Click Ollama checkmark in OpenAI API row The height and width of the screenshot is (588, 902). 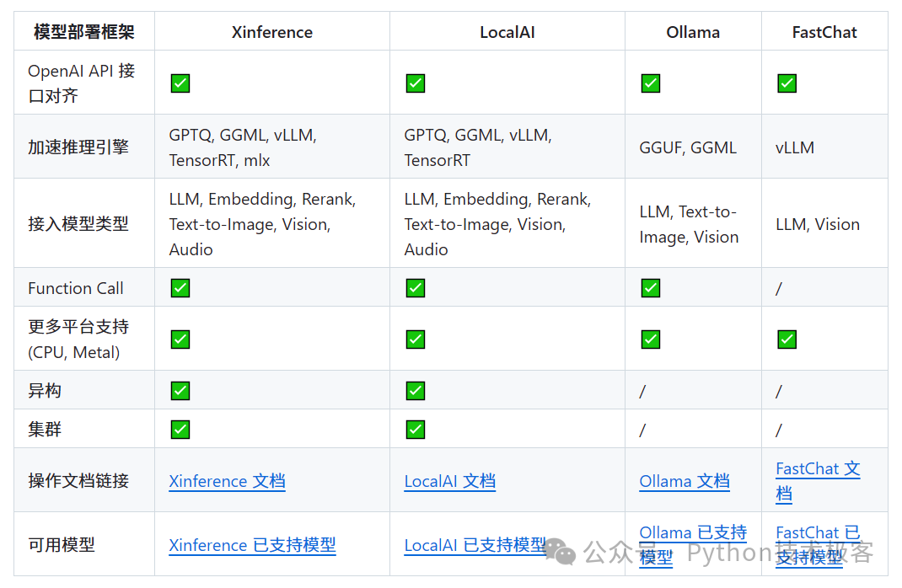point(651,83)
